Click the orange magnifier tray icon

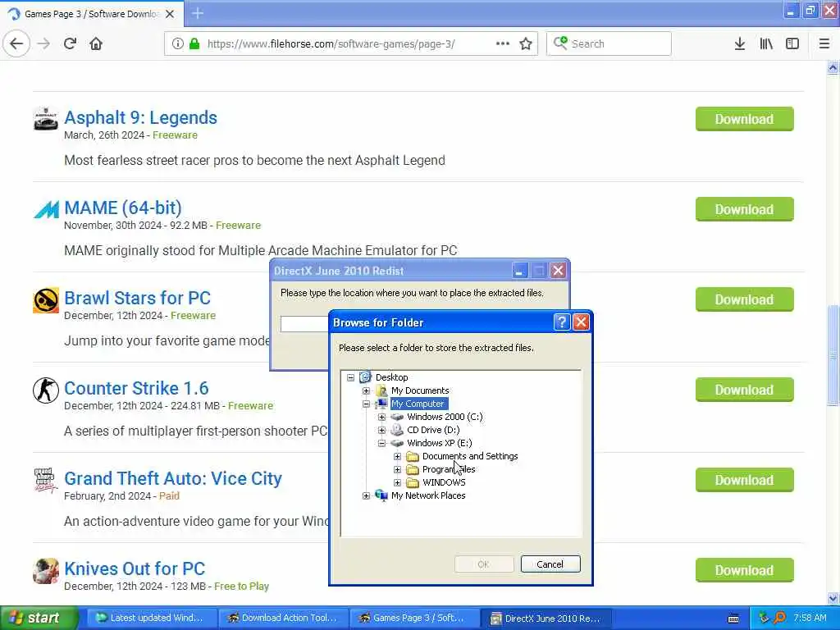coord(780,618)
